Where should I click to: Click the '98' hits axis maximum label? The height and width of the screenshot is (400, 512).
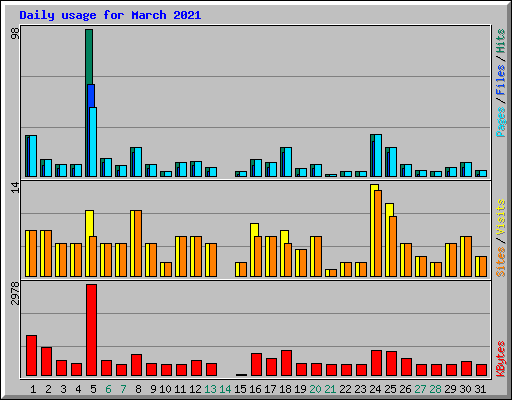(15, 33)
